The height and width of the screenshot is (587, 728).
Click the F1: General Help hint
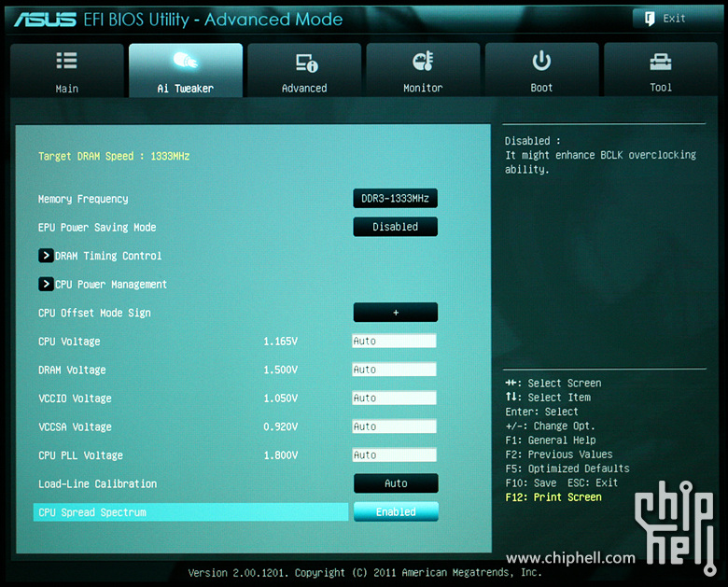pos(551,440)
